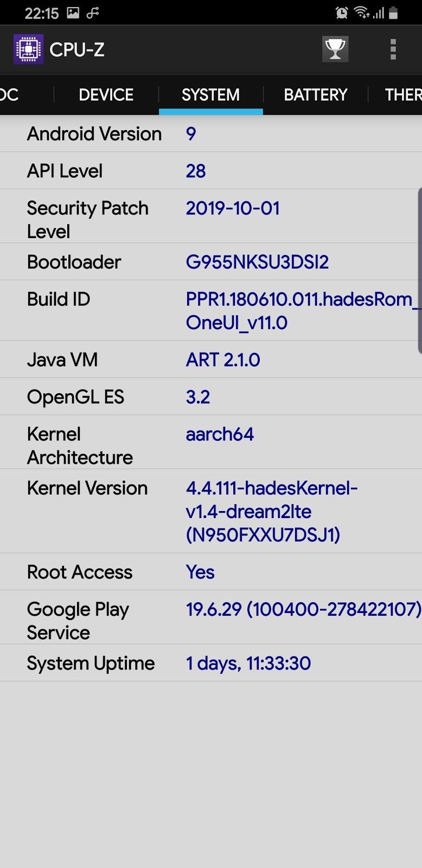Tap kernel architecture value aarch64
Screen dimensions: 422x868
click(x=220, y=435)
